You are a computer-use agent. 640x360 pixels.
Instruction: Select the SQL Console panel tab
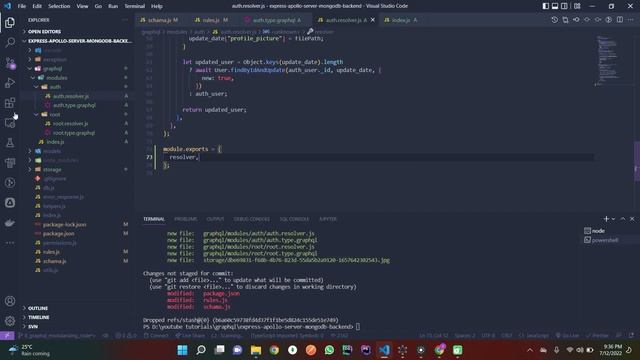(x=294, y=219)
